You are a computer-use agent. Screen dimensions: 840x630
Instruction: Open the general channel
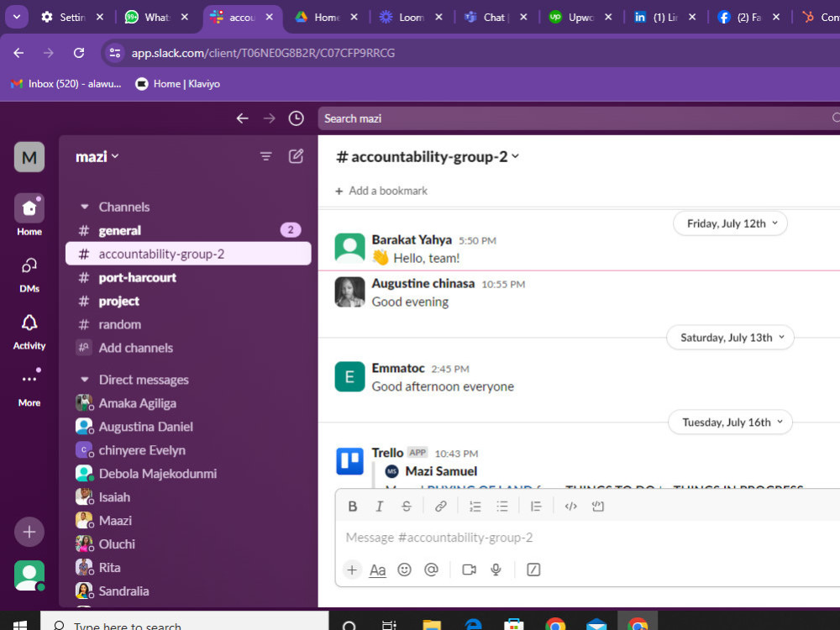pyautogui.click(x=188, y=230)
